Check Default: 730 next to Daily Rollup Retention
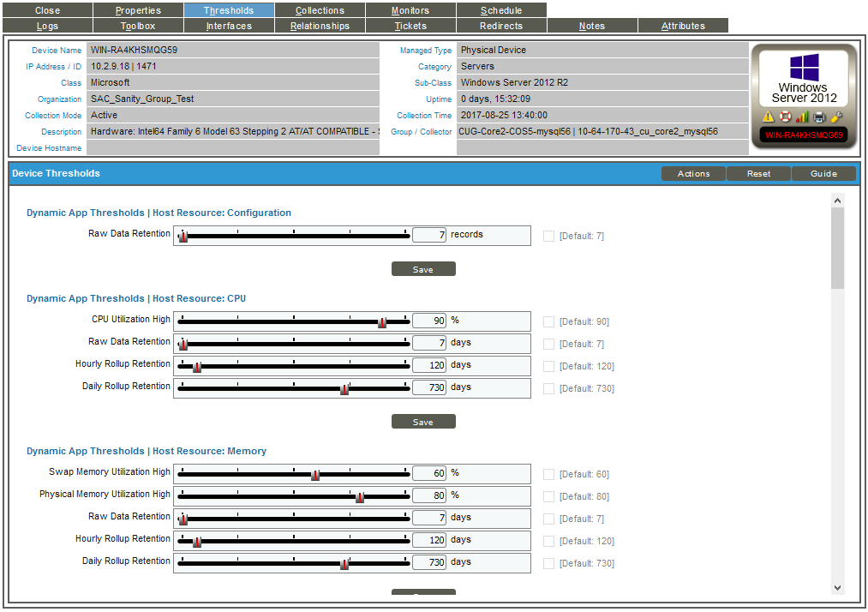 click(548, 387)
